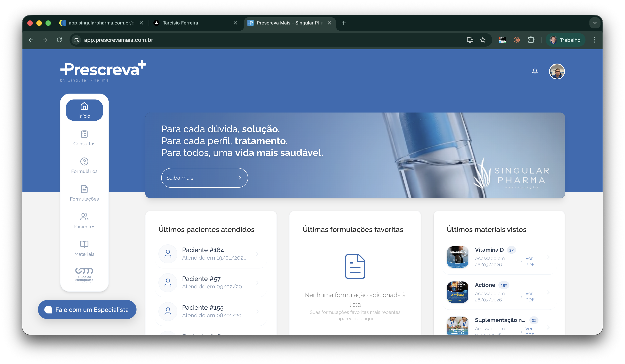Expand the Paciente #57 row chevron
Viewport: 625px width, 364px height.
point(257,282)
